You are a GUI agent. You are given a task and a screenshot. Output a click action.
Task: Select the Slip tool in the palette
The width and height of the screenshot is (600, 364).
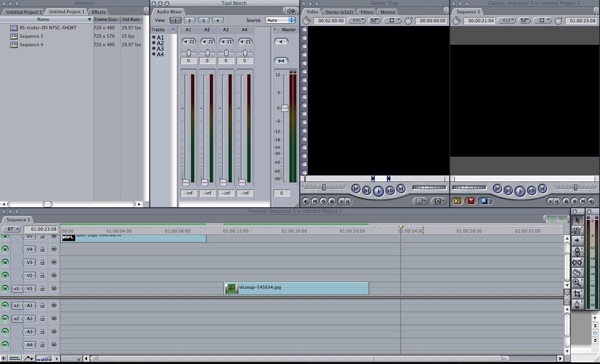click(577, 262)
